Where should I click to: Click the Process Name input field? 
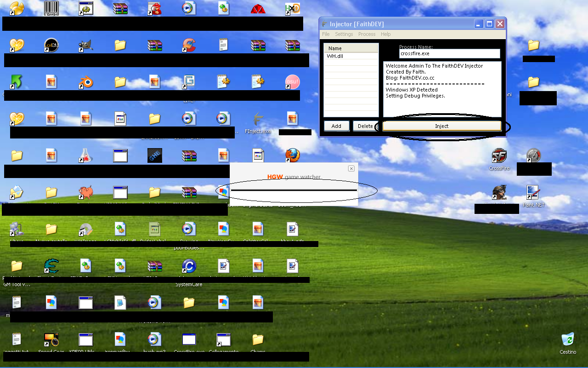click(449, 54)
